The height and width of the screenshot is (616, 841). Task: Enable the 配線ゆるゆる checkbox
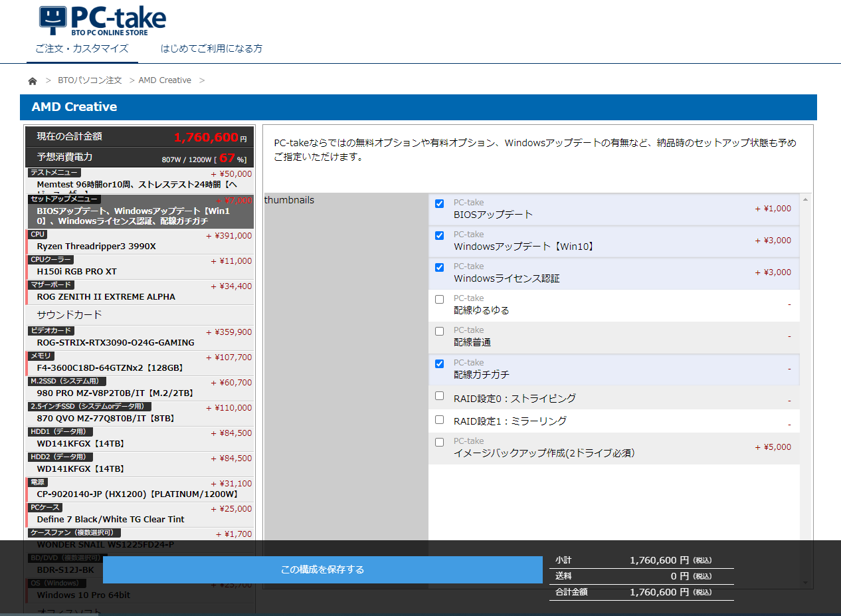coord(439,299)
